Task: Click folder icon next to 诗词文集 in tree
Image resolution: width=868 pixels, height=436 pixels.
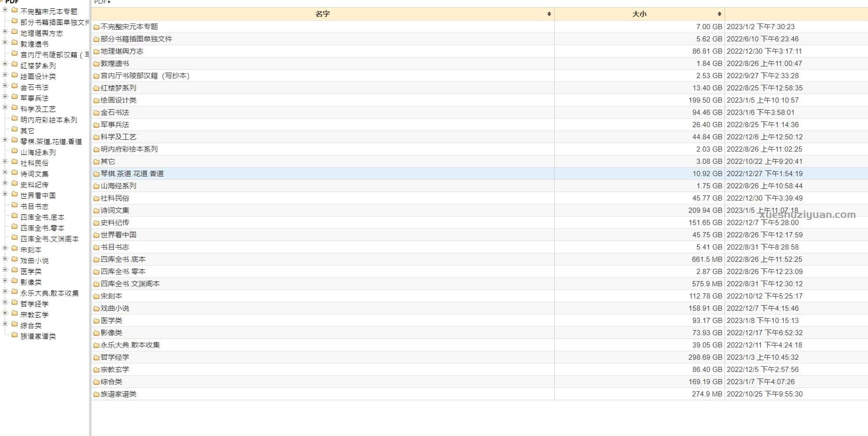Action: coord(15,173)
